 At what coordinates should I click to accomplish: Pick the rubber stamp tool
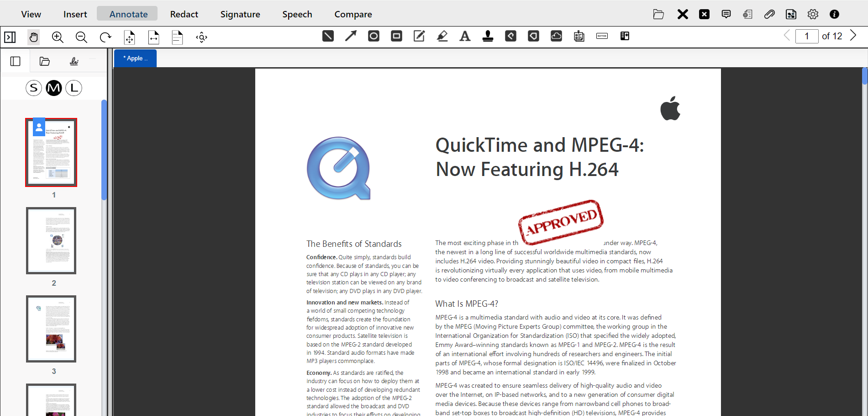[x=488, y=36]
